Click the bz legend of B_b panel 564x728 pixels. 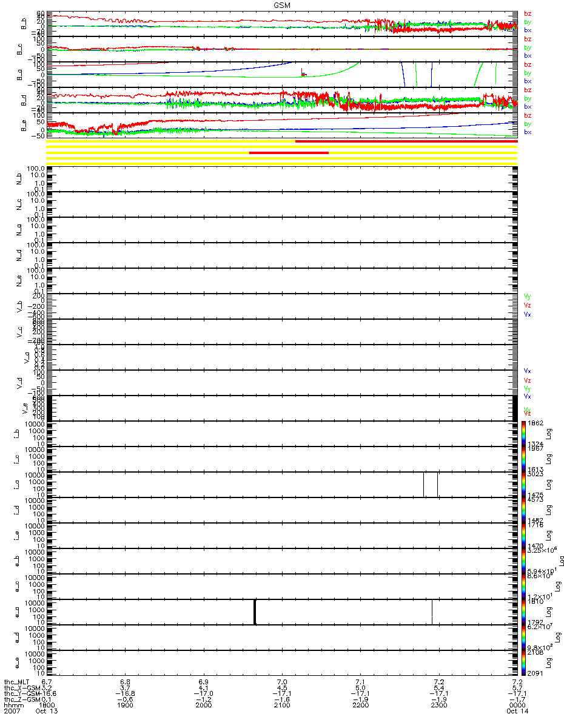528,13
